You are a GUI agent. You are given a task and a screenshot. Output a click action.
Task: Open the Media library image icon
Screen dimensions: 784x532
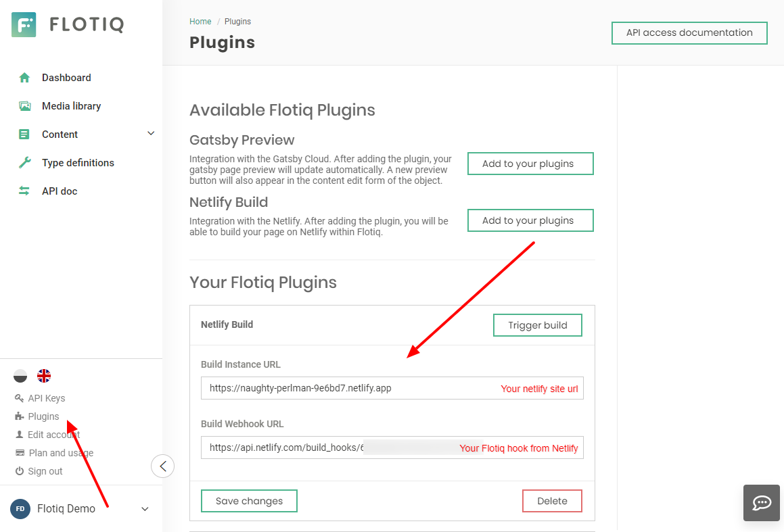click(24, 106)
